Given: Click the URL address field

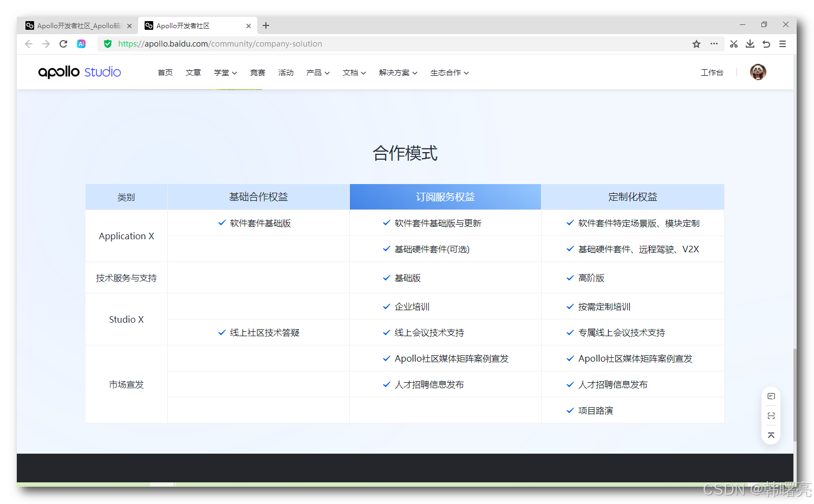Looking at the screenshot, I should [x=401, y=44].
